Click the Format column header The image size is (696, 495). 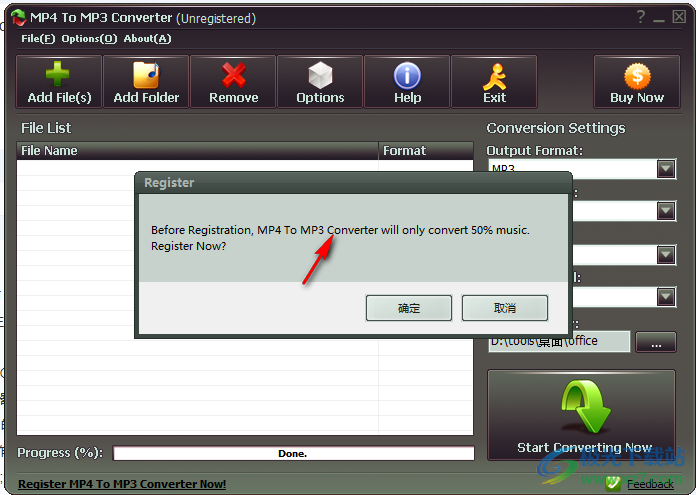[426, 150]
